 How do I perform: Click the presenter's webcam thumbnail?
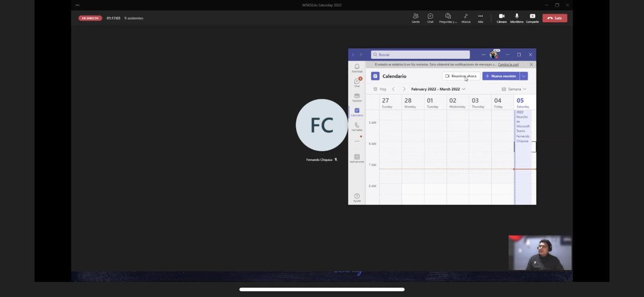tap(540, 253)
